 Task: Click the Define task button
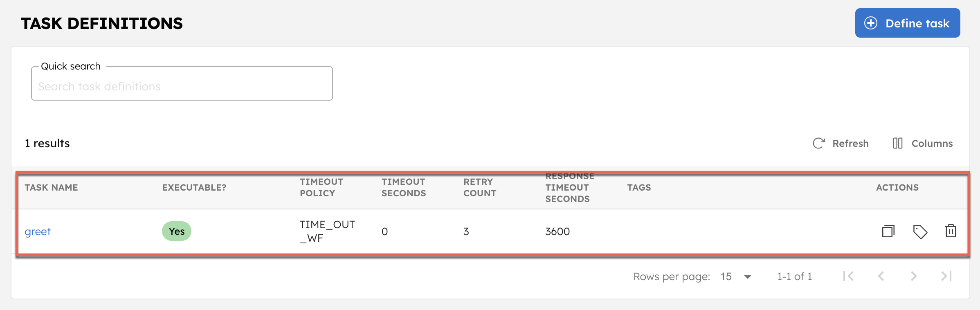coord(908,23)
